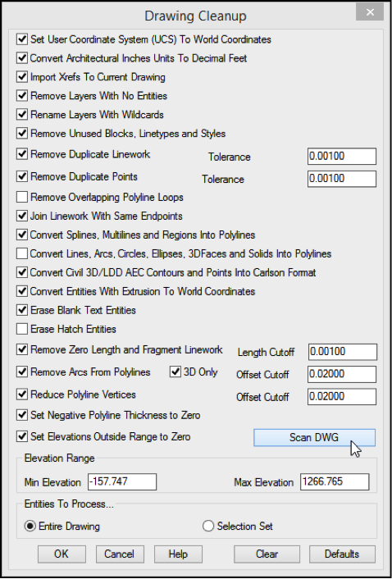Select the Selection Set radio button
This screenshot has width=392, height=579.
point(208,526)
